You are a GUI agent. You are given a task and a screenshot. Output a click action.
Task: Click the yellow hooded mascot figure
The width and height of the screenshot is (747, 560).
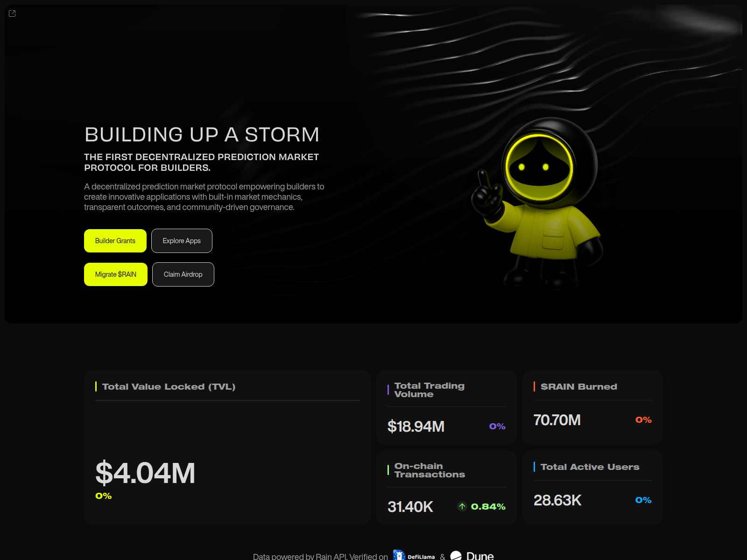537,203
